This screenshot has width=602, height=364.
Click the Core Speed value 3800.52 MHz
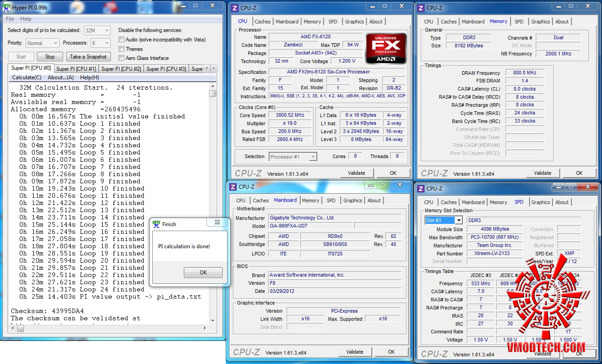[290, 115]
